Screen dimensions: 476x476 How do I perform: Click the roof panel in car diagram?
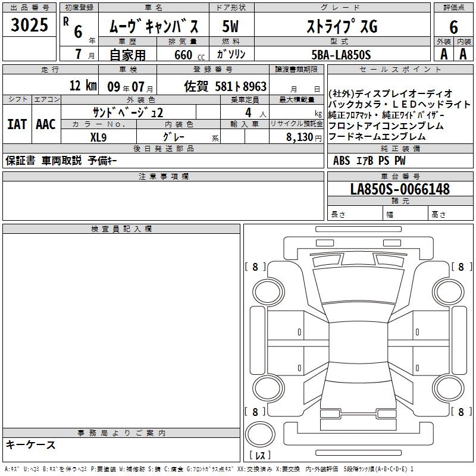[x=358, y=343]
